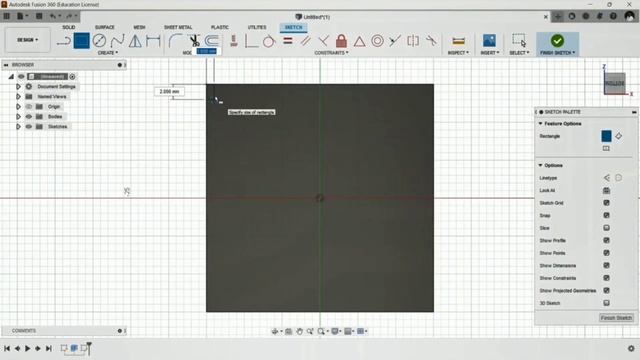Click the Select window icon
Image resolution: width=640 pixels, height=360 pixels.
coord(519,40)
